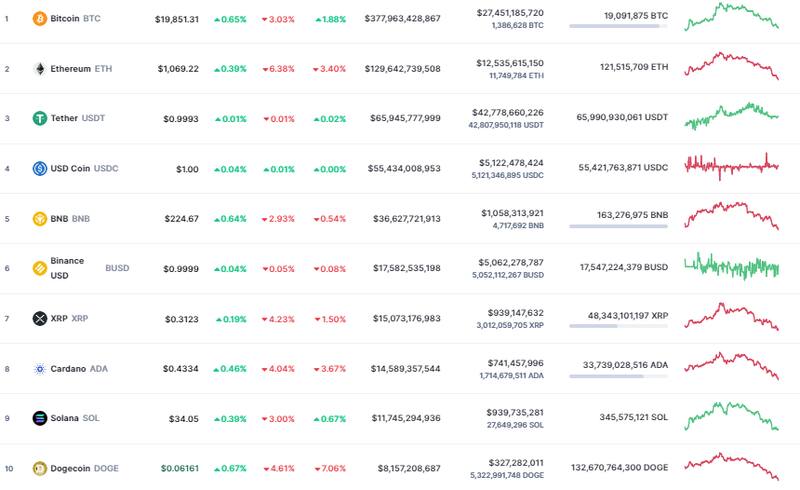
Task: Click the USD Coin blue logo
Action: click(x=40, y=168)
